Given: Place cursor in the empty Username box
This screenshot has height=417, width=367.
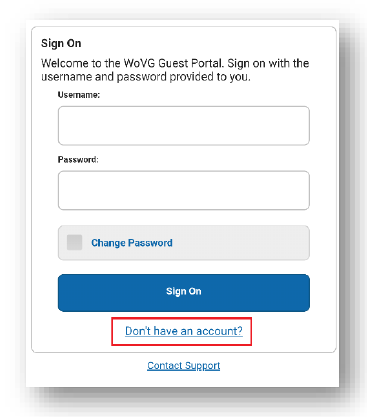Looking at the screenshot, I should [x=184, y=126].
